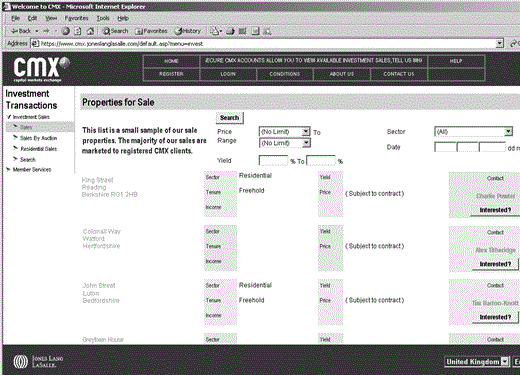Open the maximum Price Range dropdown
The width and height of the screenshot is (520, 375).
[x=284, y=143]
